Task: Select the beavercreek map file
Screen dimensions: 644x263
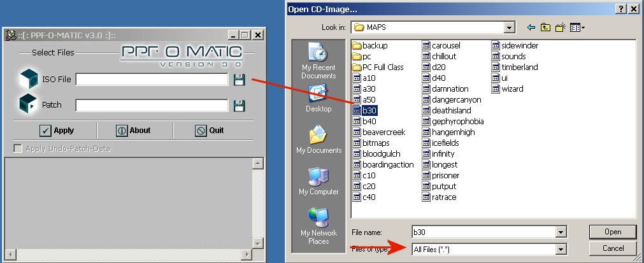Action: pos(378,132)
